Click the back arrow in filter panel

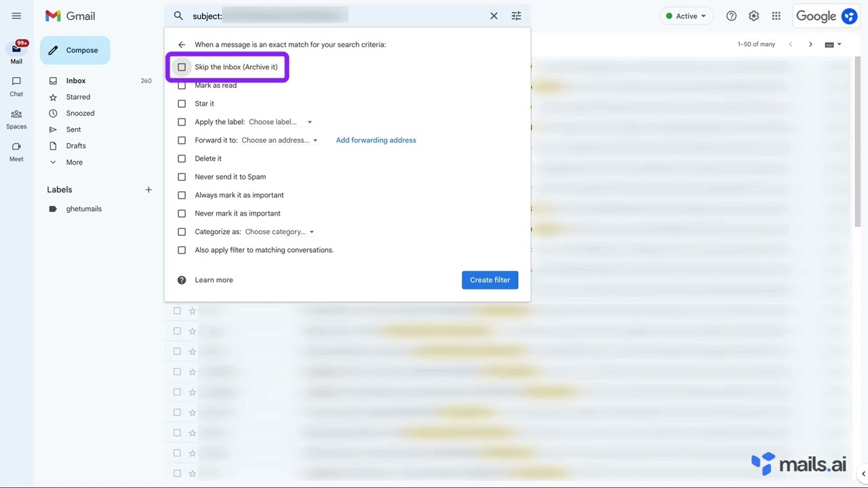pos(181,44)
